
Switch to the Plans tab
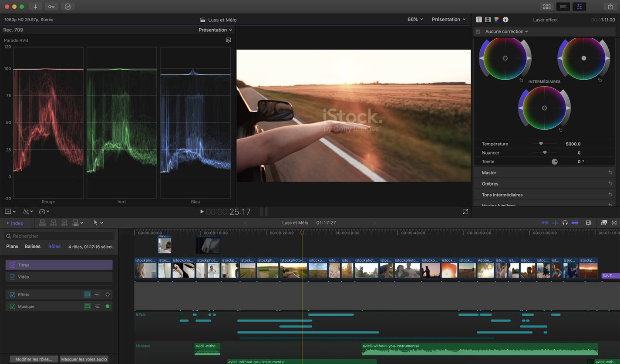[12, 246]
